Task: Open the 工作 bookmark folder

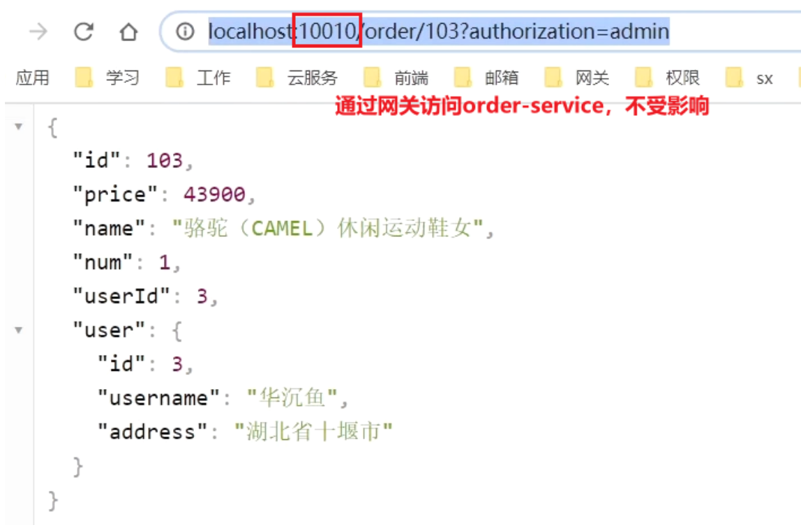Action: click(199, 78)
